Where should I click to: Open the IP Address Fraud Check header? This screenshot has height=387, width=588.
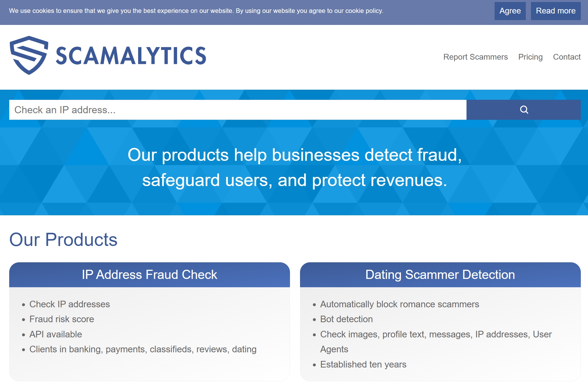pyautogui.click(x=149, y=275)
